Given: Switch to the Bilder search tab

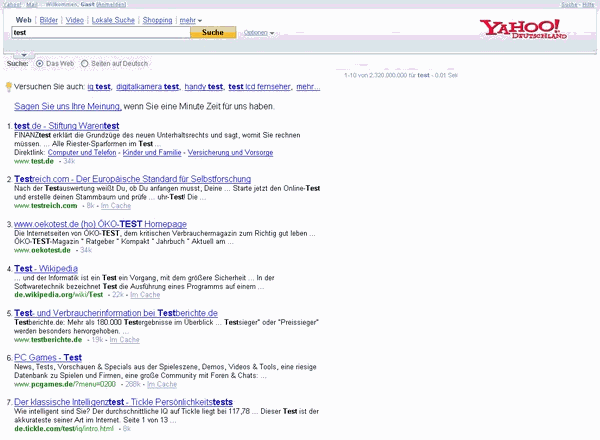Looking at the screenshot, I should pos(49,20).
